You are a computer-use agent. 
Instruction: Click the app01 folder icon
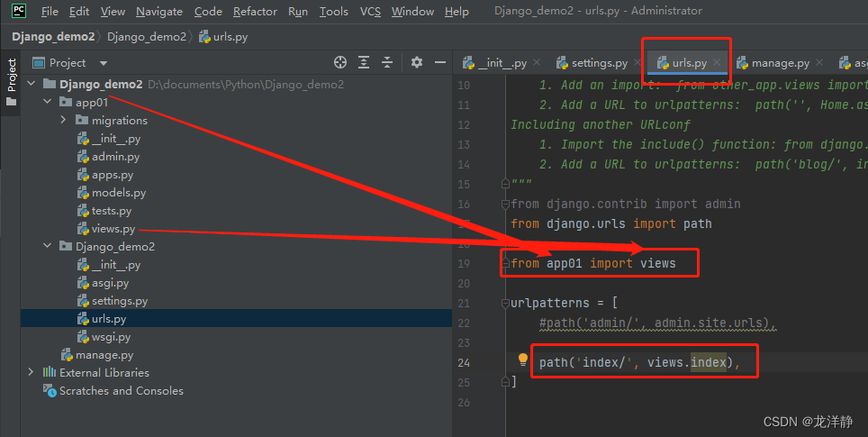pyautogui.click(x=66, y=102)
